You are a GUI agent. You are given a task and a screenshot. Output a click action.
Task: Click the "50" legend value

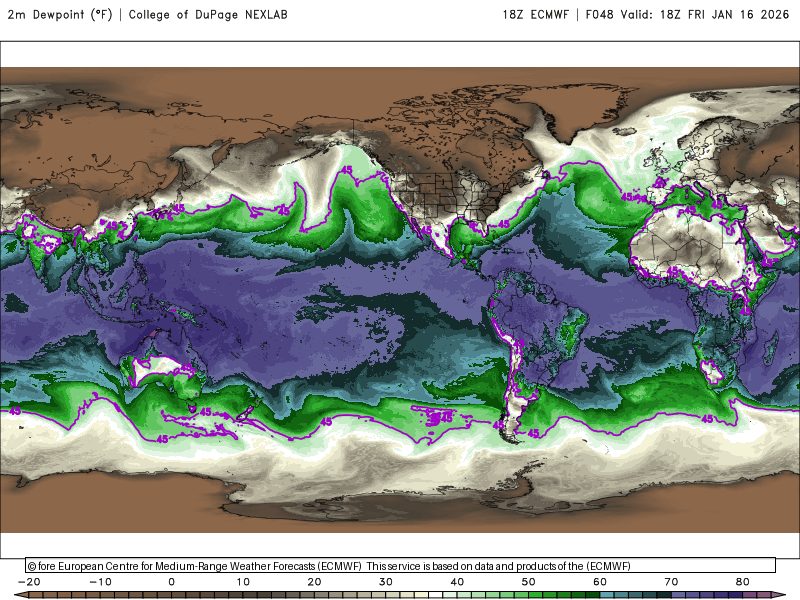pos(529,582)
